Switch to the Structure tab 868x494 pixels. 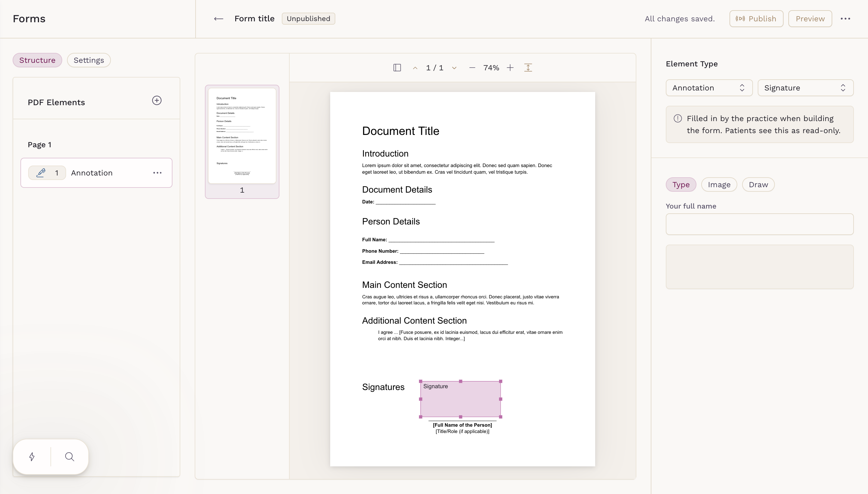pyautogui.click(x=37, y=60)
